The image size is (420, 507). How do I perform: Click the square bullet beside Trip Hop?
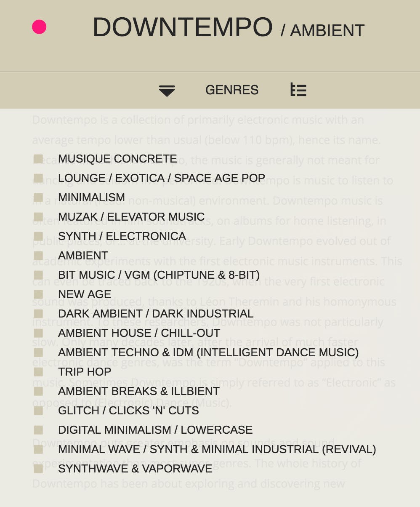(x=38, y=372)
